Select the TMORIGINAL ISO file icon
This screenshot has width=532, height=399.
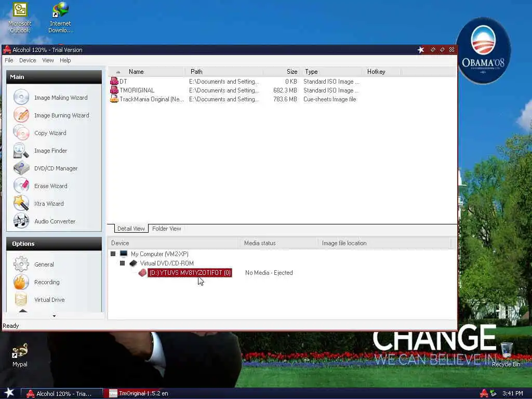(114, 90)
